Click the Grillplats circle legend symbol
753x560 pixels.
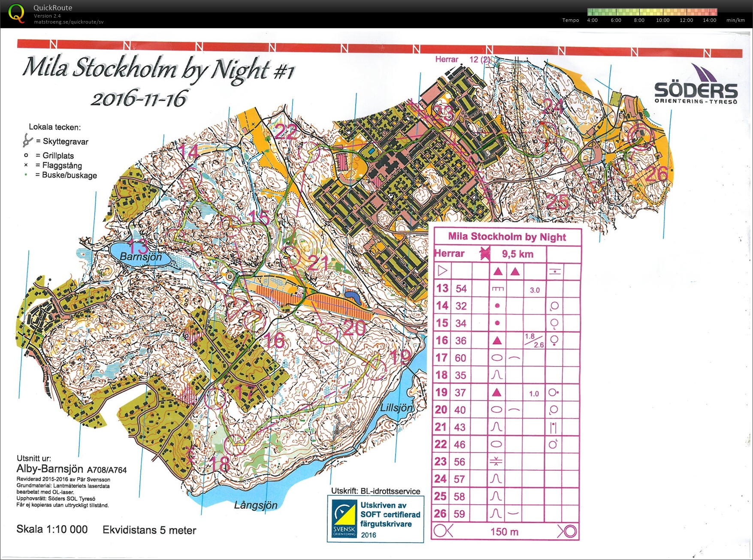26,155
